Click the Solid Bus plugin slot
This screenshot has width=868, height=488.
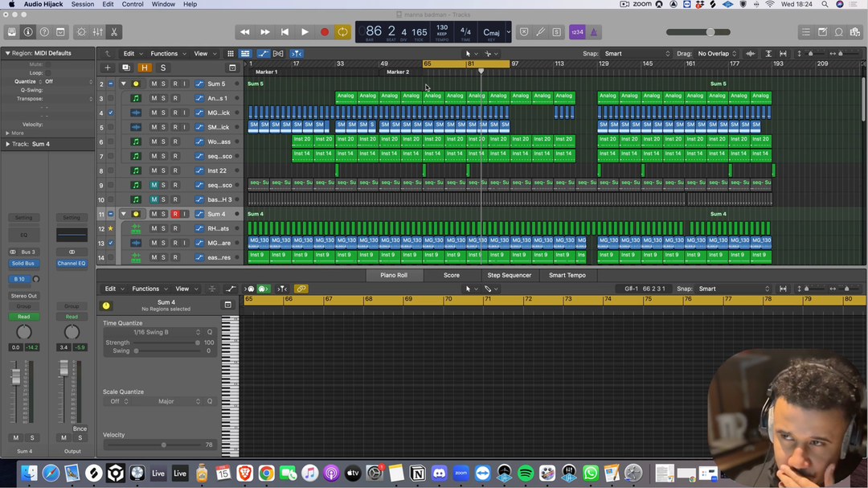pos(23,264)
